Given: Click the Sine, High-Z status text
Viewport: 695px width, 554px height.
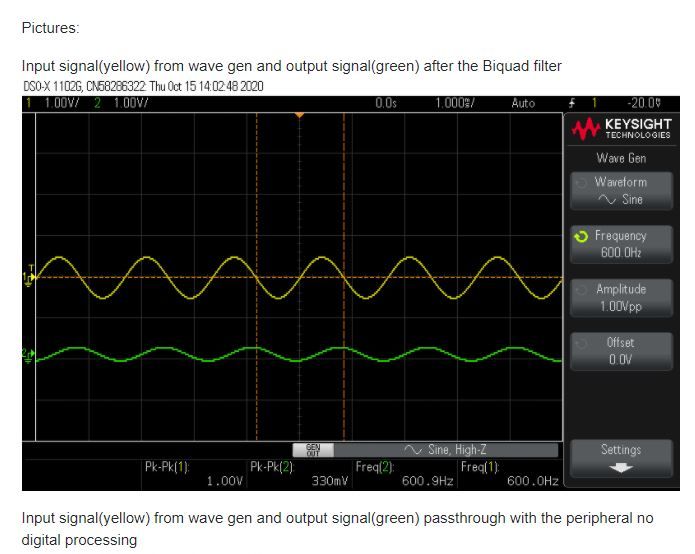Looking at the screenshot, I should 457,450.
